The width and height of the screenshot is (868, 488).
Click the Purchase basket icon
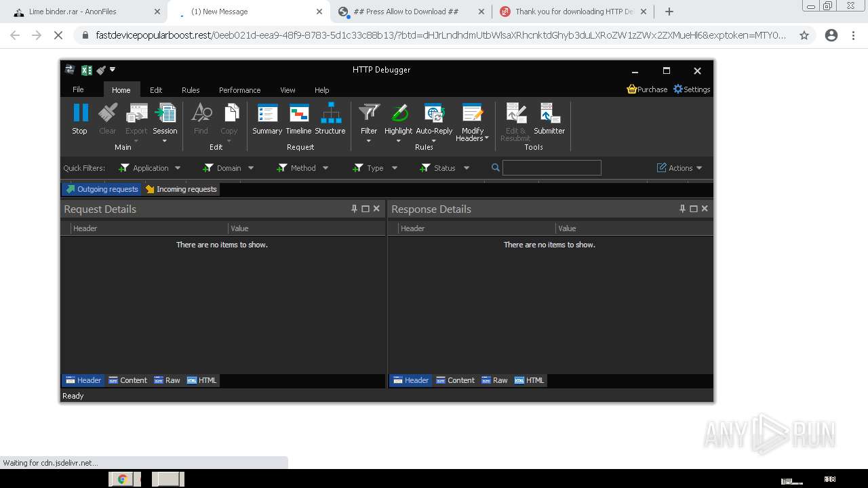coord(631,89)
